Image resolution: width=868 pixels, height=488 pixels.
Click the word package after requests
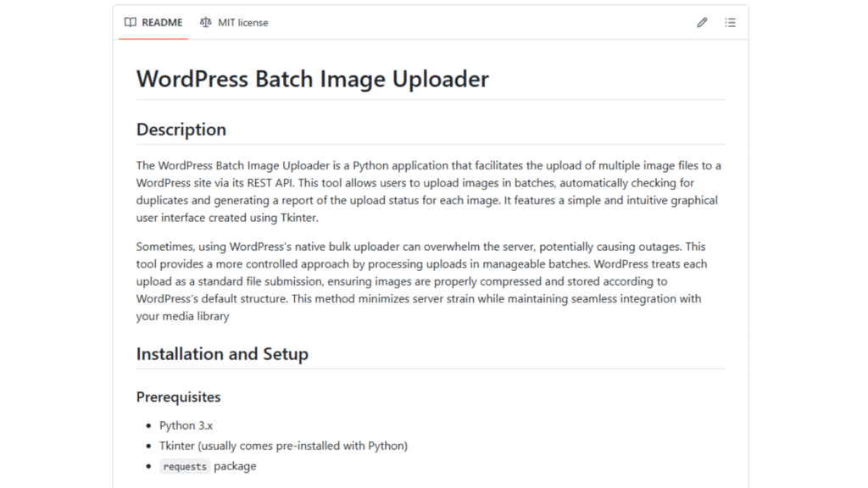(x=235, y=467)
